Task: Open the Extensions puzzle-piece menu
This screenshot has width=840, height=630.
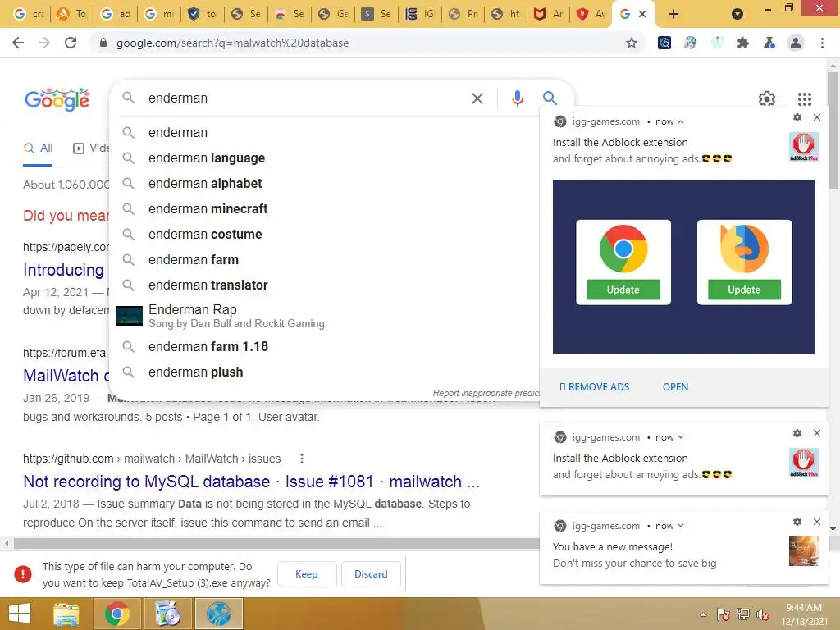Action: click(x=743, y=43)
